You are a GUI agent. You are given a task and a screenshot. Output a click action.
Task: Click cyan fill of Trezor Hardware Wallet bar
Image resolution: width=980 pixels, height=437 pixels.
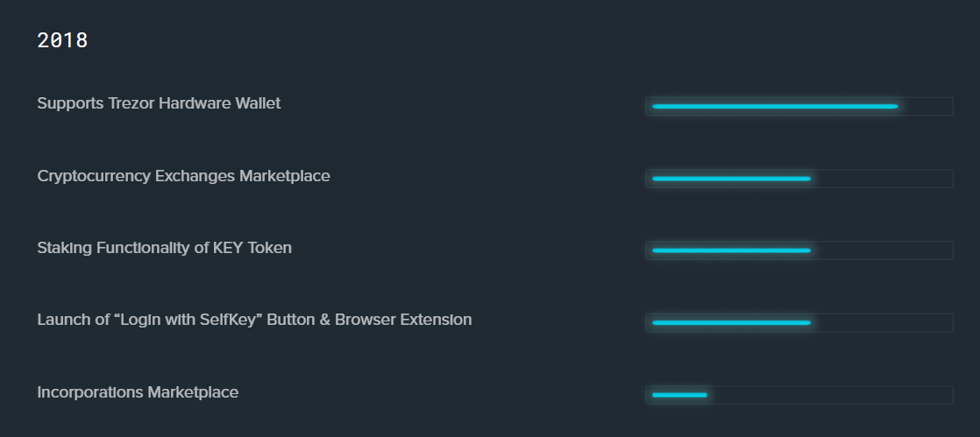(x=775, y=107)
